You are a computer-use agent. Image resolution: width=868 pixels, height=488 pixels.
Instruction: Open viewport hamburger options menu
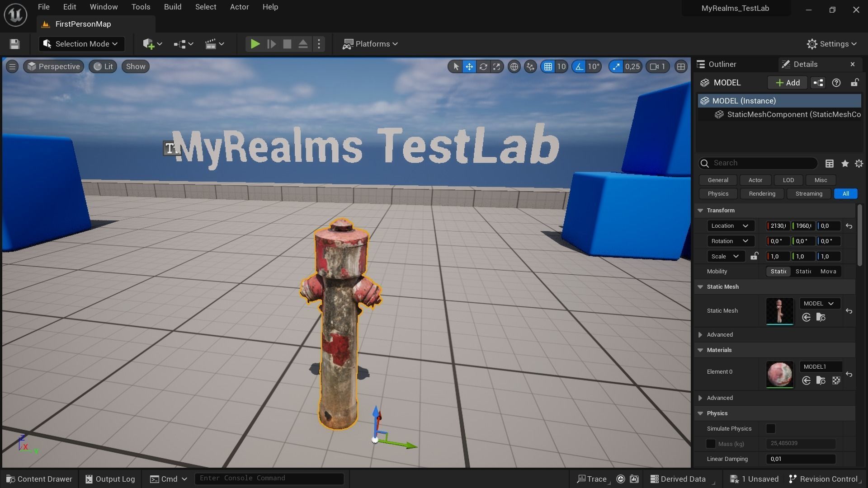click(12, 66)
